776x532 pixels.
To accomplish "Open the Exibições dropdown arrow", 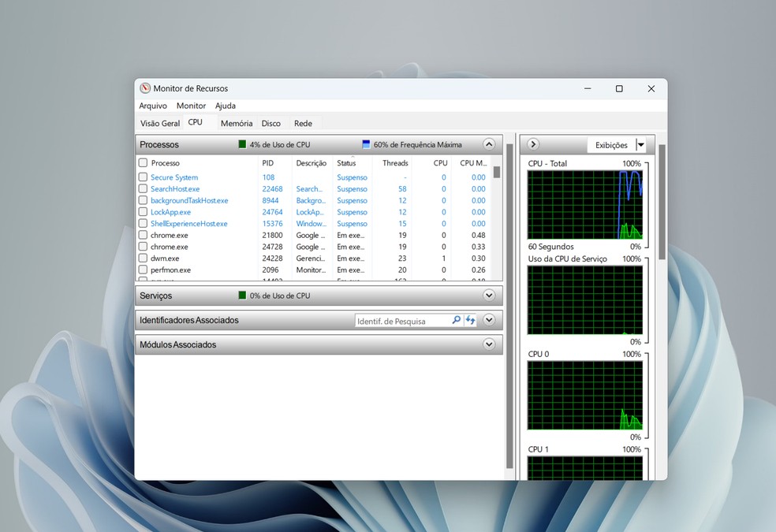I will tap(640, 145).
